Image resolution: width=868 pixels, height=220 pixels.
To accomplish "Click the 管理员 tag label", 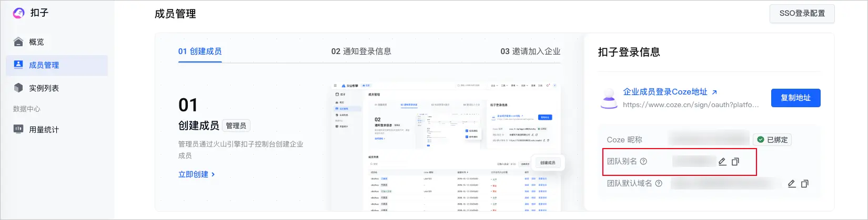I will click(x=236, y=125).
